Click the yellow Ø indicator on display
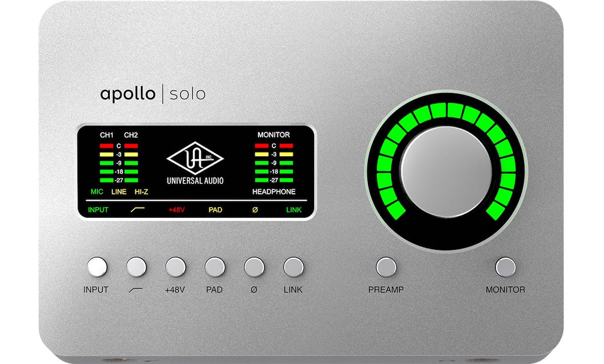The image size is (604, 364). 255,210
